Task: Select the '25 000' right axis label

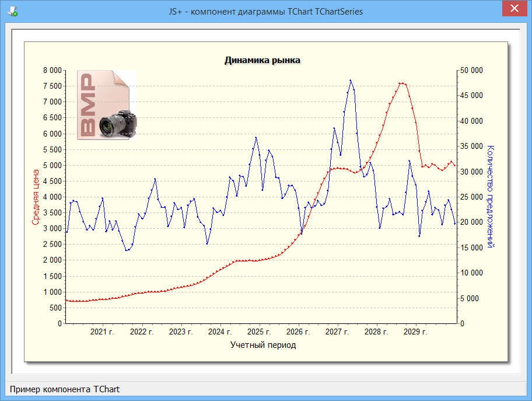Action: click(471, 197)
